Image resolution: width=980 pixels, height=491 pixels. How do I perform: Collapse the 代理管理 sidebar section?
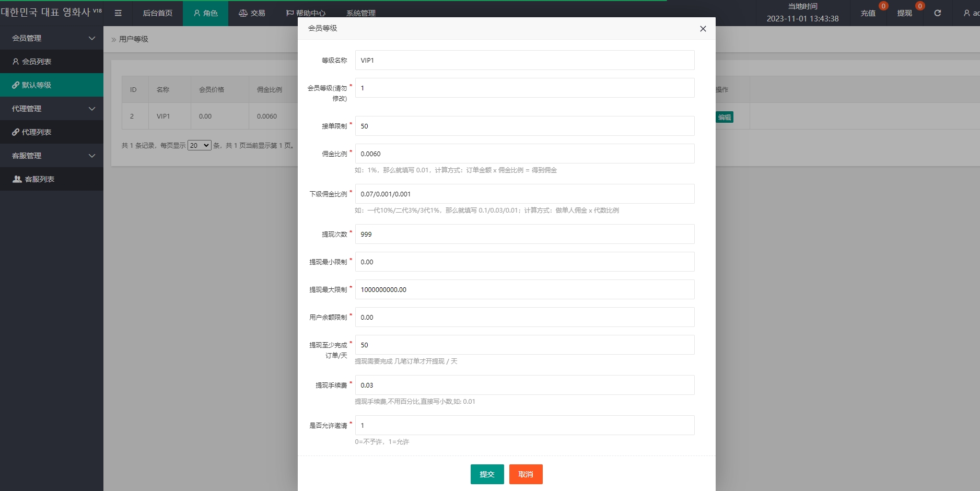(x=52, y=108)
